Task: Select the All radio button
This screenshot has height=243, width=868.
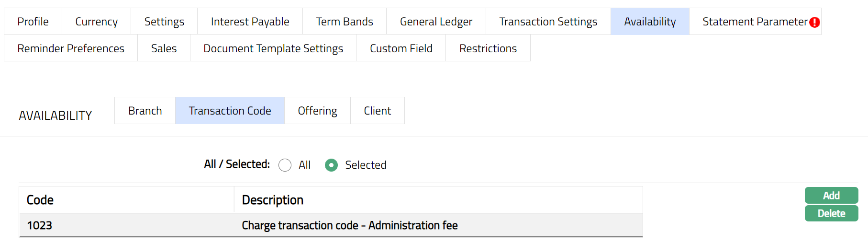Action: point(285,165)
